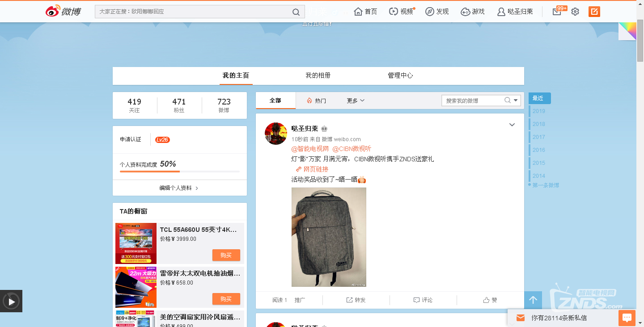Jump to 最近 in timeline
The height and width of the screenshot is (327, 644).
point(540,98)
